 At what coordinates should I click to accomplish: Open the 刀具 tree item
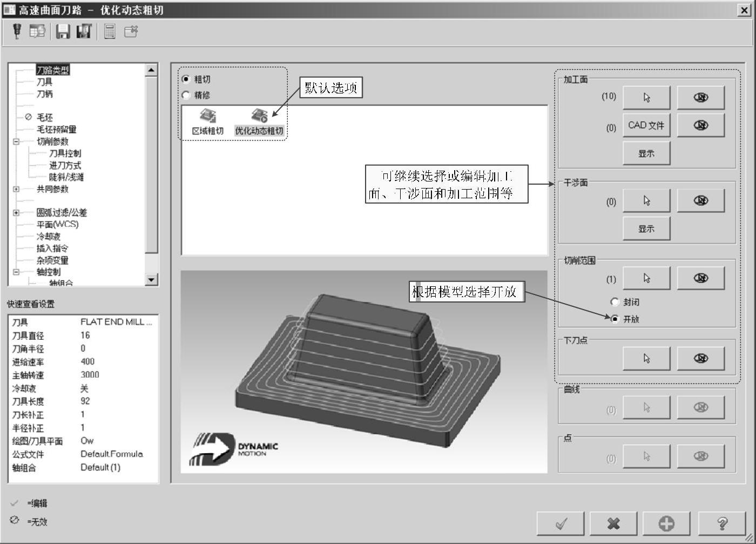[x=44, y=82]
